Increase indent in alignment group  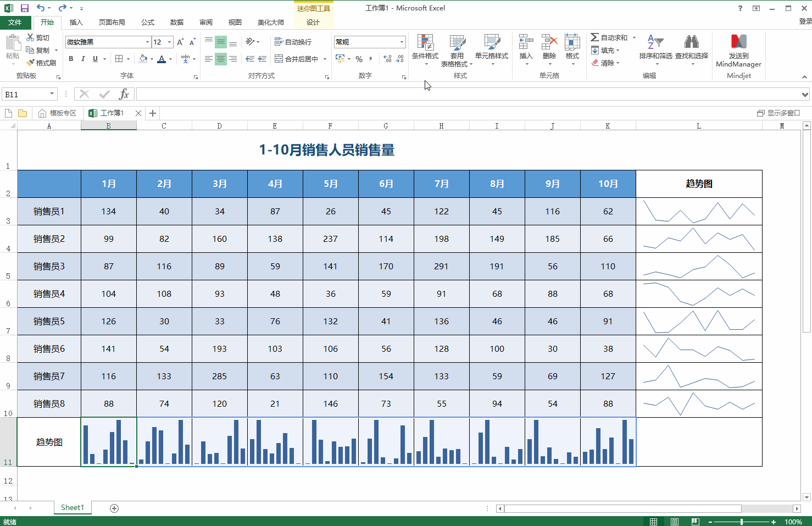coord(262,59)
